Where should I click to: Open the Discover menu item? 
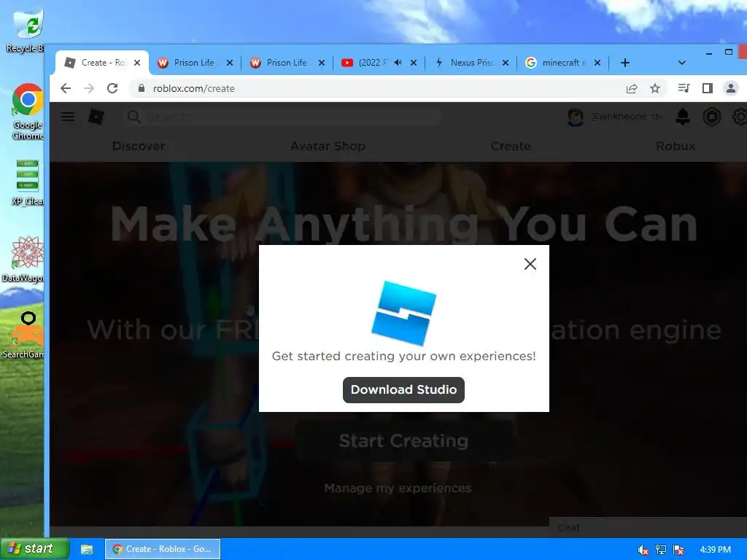139,146
